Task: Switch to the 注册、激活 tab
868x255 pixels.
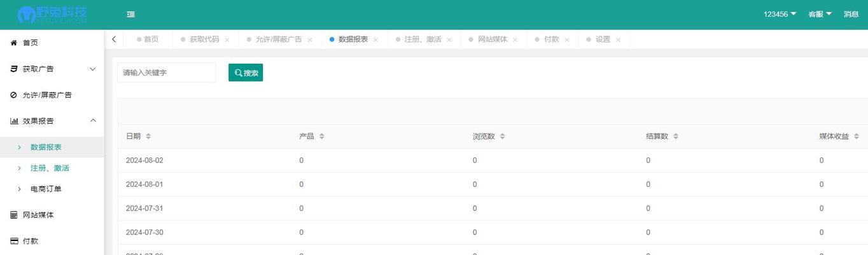Action: point(423,40)
